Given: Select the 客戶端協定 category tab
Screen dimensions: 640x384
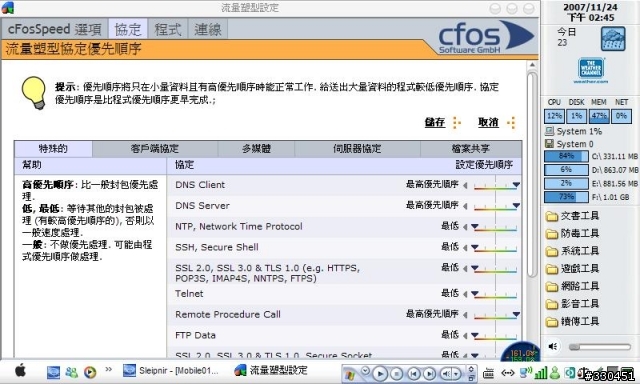Looking at the screenshot, I should (x=155, y=149).
